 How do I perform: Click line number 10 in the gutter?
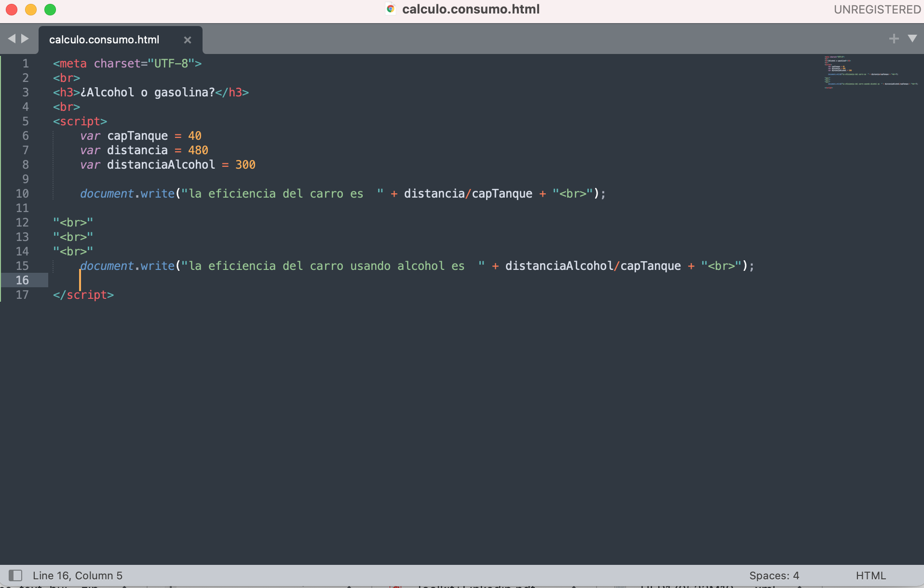[x=22, y=194]
